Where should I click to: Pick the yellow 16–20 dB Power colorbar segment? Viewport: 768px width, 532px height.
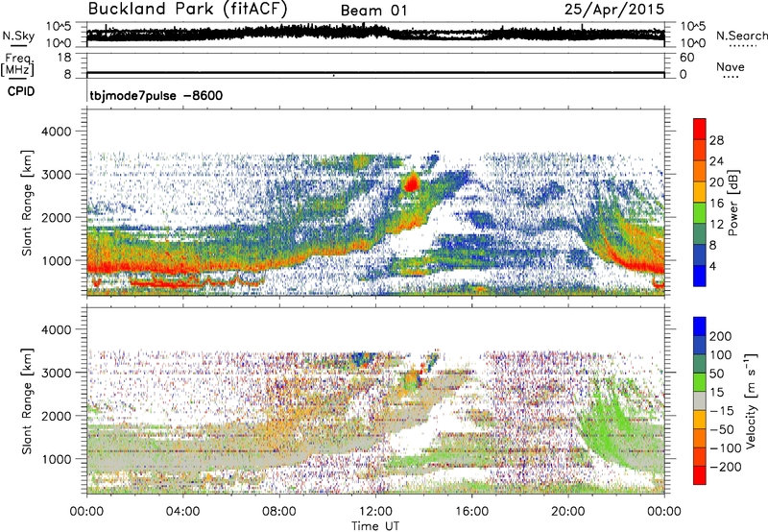700,192
